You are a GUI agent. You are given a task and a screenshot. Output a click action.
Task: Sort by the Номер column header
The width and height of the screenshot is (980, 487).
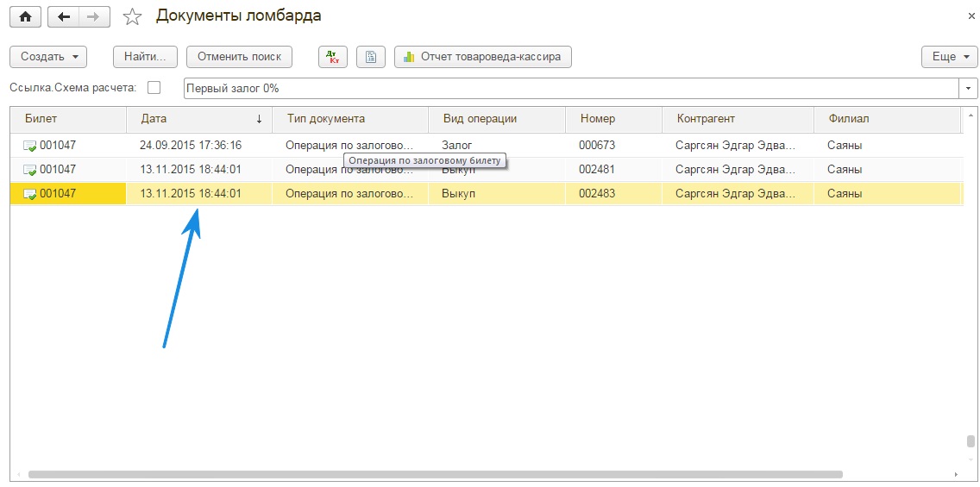click(613, 119)
